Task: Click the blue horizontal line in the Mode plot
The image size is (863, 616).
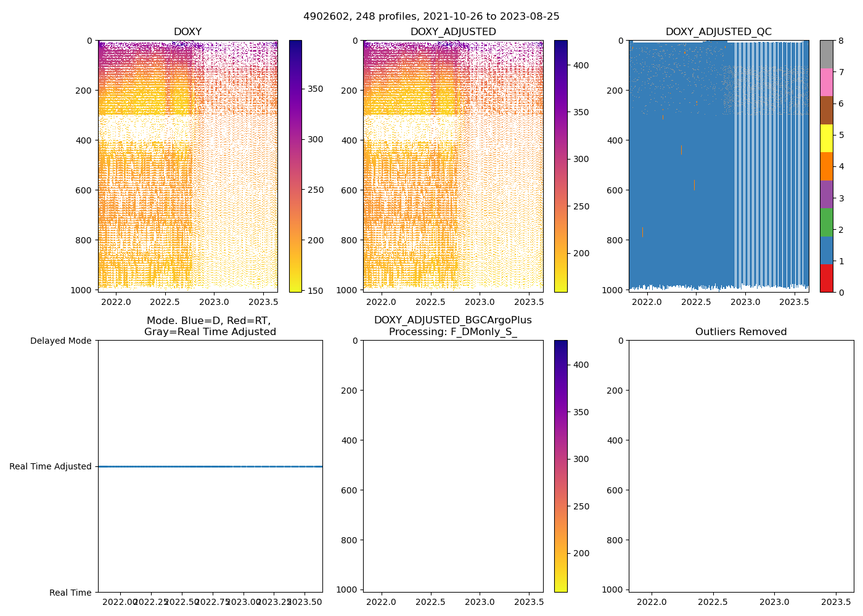Action: click(x=210, y=467)
